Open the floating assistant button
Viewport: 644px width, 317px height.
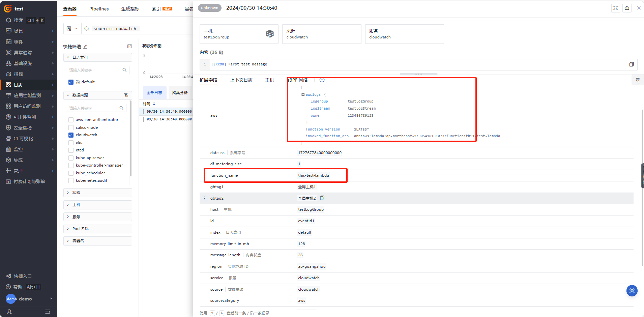pyautogui.click(x=632, y=291)
